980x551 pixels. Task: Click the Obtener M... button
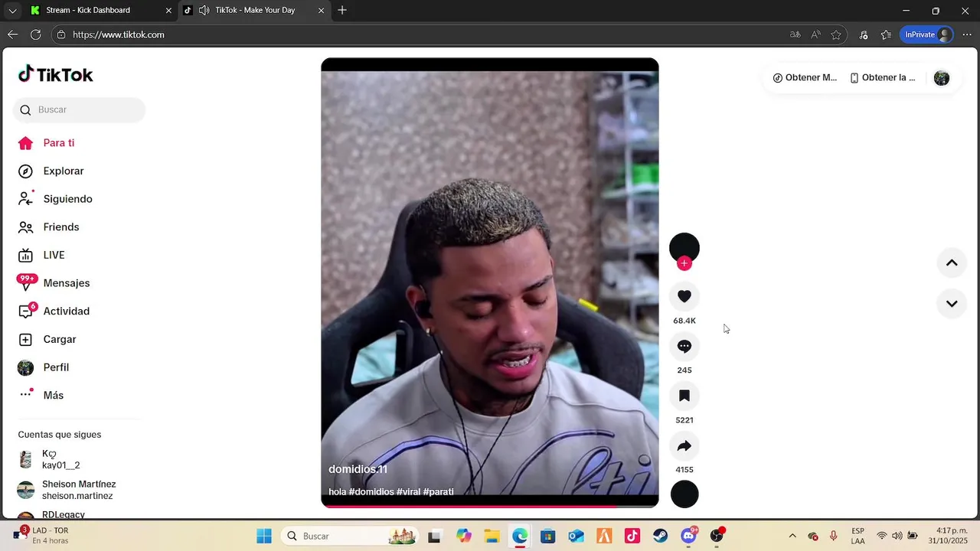pyautogui.click(x=805, y=77)
